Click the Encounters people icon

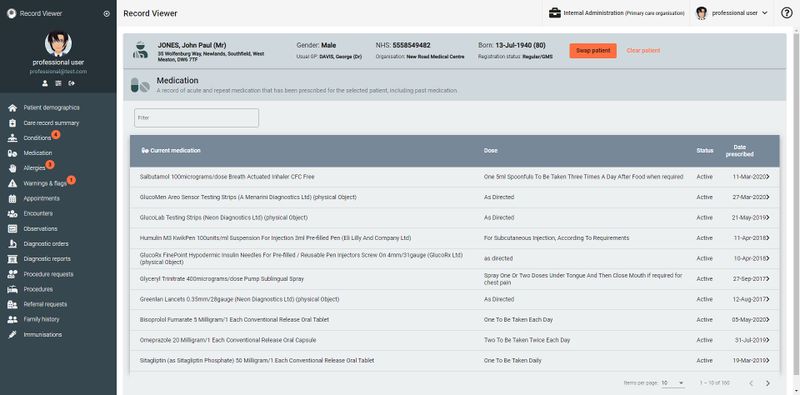click(13, 214)
